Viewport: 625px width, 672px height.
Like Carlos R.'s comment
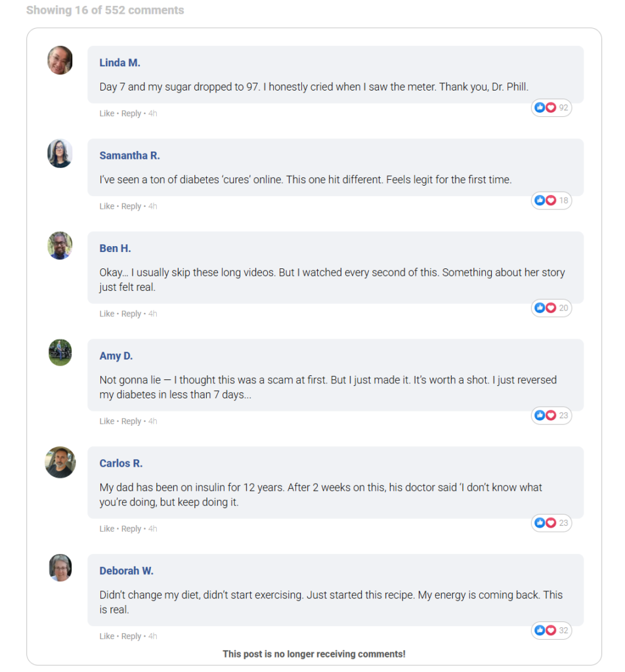coord(106,529)
